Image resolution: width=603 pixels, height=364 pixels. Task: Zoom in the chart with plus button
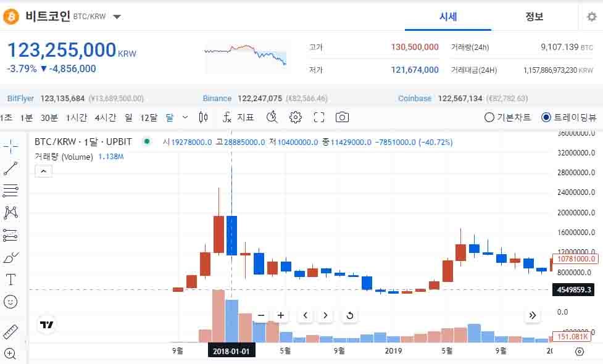coord(281,315)
